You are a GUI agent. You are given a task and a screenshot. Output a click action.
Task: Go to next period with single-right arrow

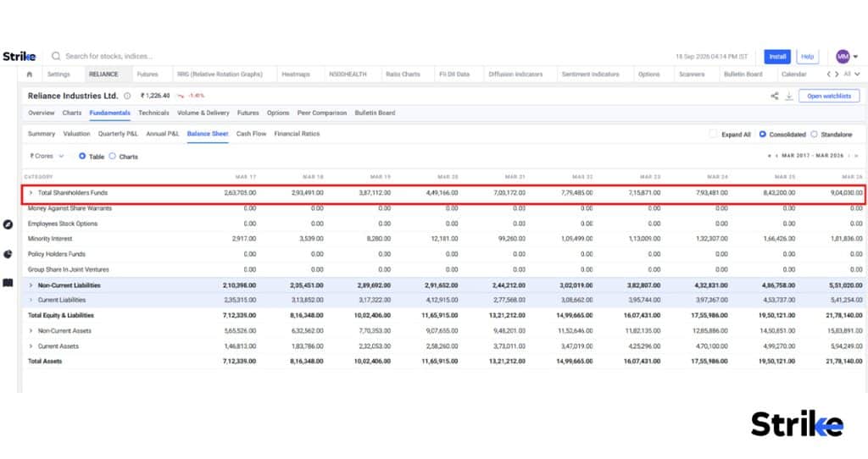[x=849, y=156]
